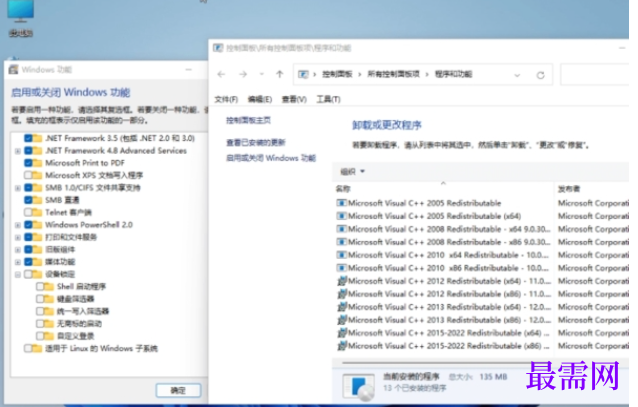This screenshot has height=407, width=638.
Task: Click icon of Visual C++ 2015-2022 Redistributable (x64)
Action: pos(342,333)
